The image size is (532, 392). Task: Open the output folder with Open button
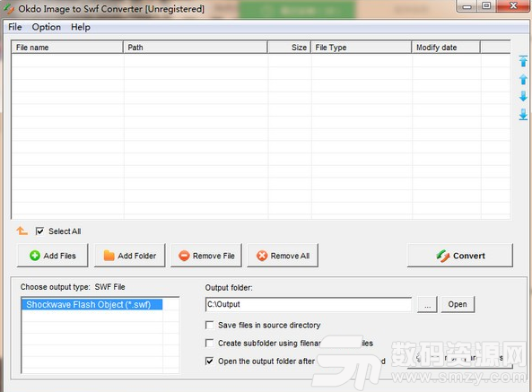(x=458, y=304)
